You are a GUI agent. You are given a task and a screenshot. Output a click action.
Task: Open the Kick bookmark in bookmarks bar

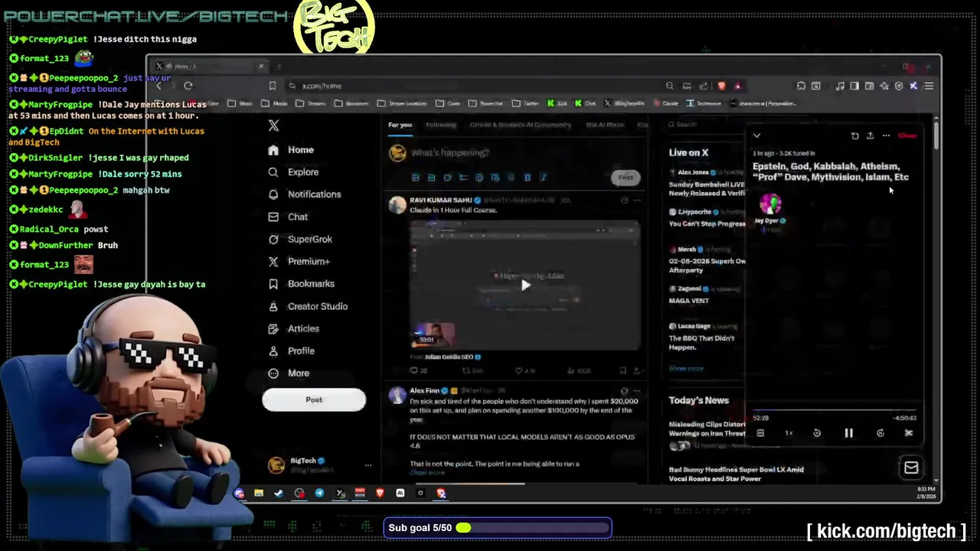(x=558, y=103)
